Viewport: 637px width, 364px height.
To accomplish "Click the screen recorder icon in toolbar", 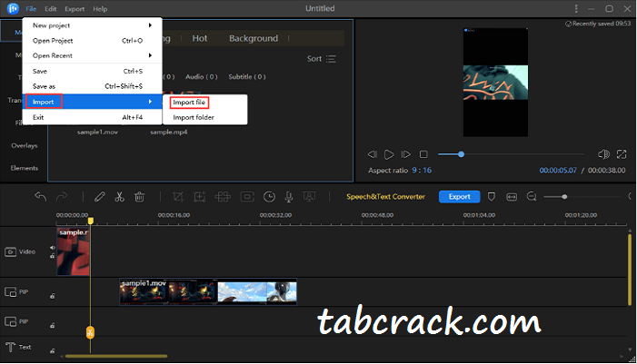I will (310, 197).
